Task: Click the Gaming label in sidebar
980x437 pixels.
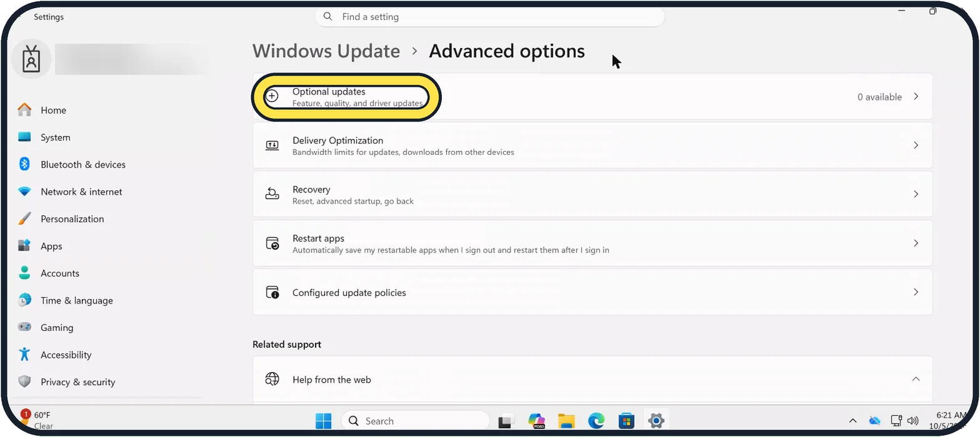Action: click(x=57, y=328)
